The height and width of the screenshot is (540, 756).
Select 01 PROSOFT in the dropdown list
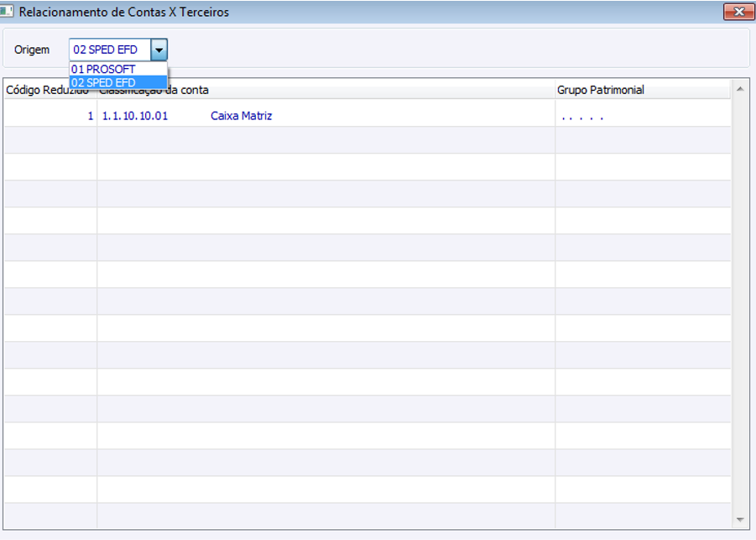pyautogui.click(x=118, y=69)
